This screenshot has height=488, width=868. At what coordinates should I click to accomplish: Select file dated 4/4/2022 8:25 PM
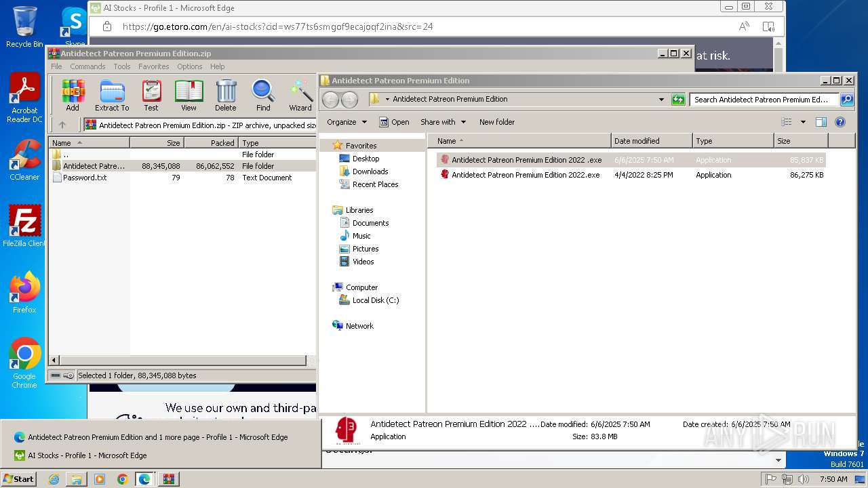[631, 175]
